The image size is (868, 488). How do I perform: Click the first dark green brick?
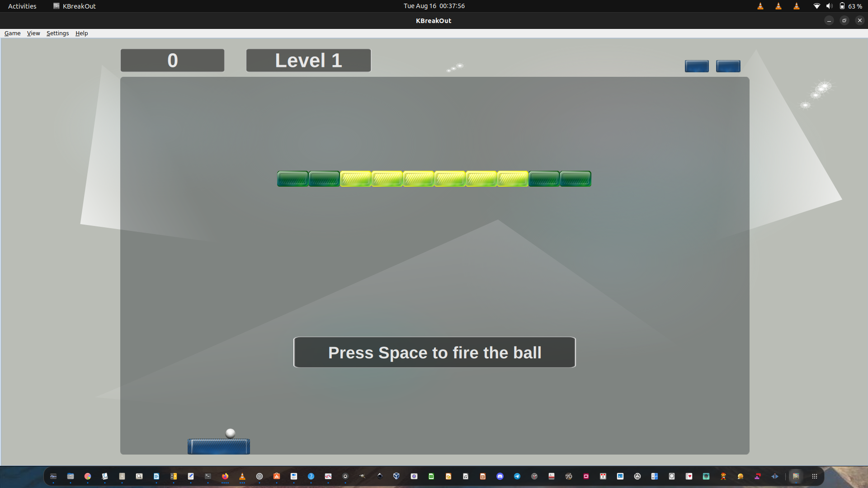292,179
